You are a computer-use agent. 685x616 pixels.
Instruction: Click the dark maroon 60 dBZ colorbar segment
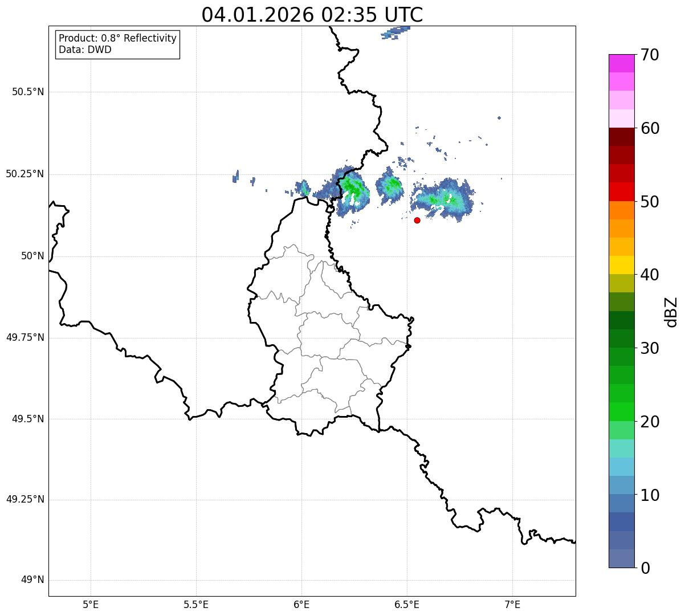(x=621, y=137)
